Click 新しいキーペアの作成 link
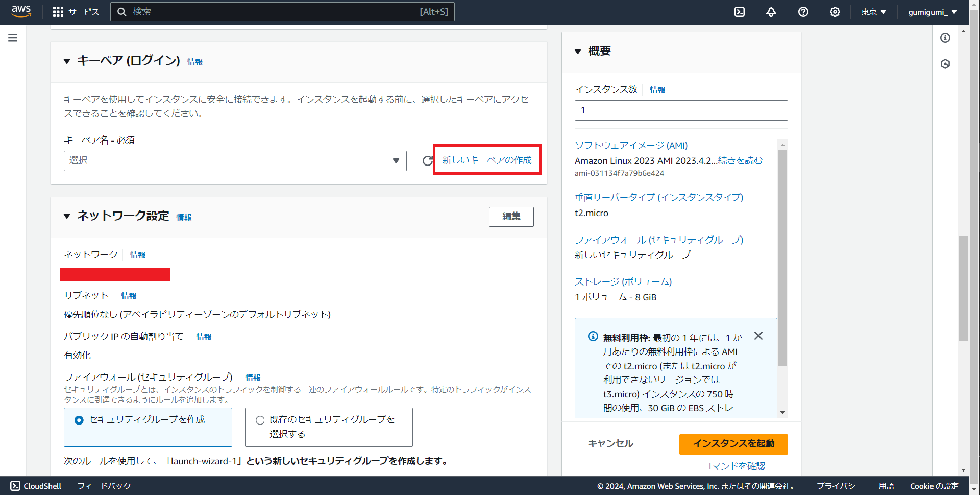The width and height of the screenshot is (980, 495). coord(486,159)
